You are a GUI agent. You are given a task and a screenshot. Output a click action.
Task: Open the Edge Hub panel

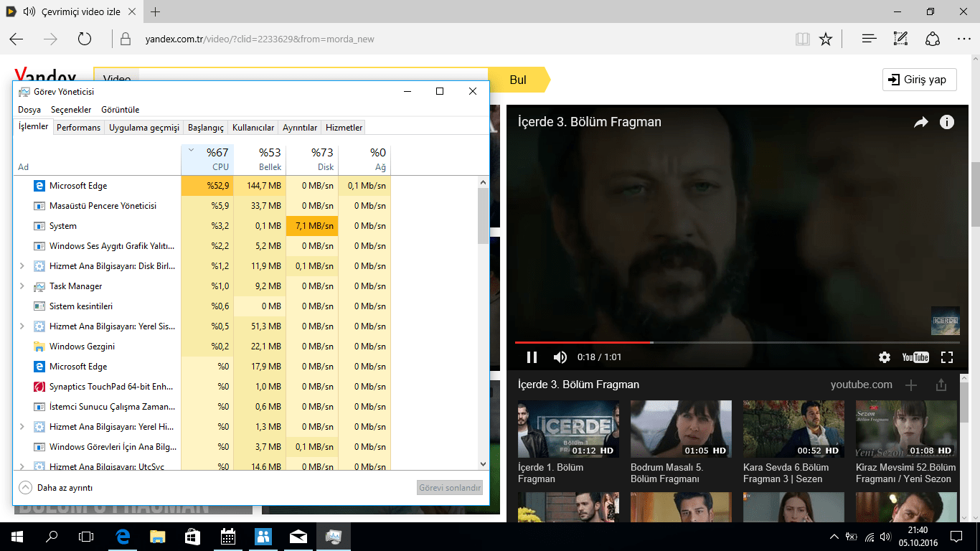(x=870, y=39)
